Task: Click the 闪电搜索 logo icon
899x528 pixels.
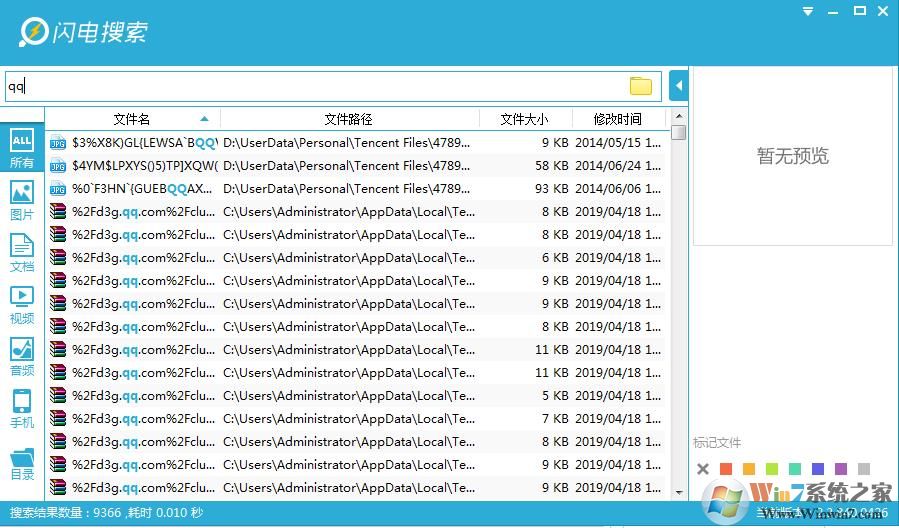Action: pos(33,32)
